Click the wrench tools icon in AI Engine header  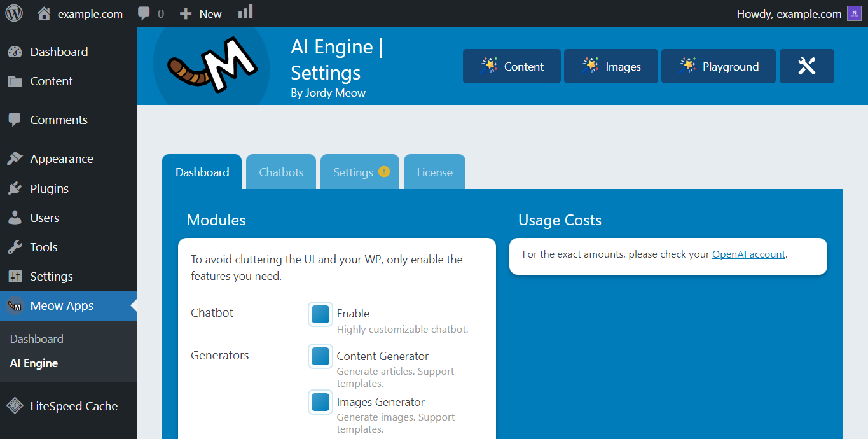tap(806, 66)
